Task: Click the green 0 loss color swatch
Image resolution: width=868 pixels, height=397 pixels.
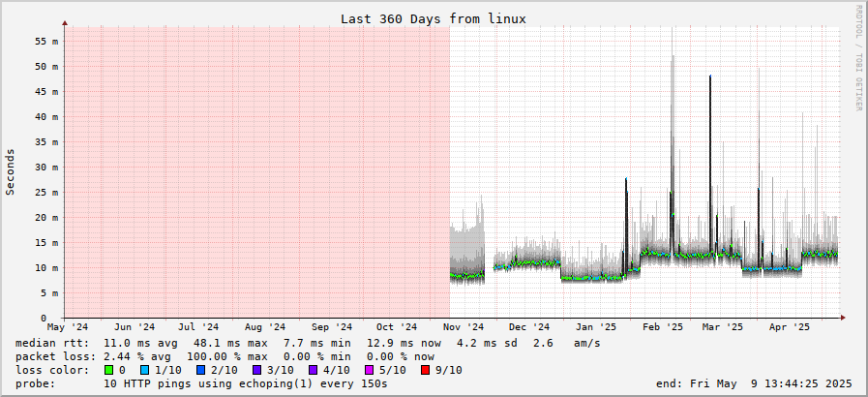Action: click(x=108, y=370)
